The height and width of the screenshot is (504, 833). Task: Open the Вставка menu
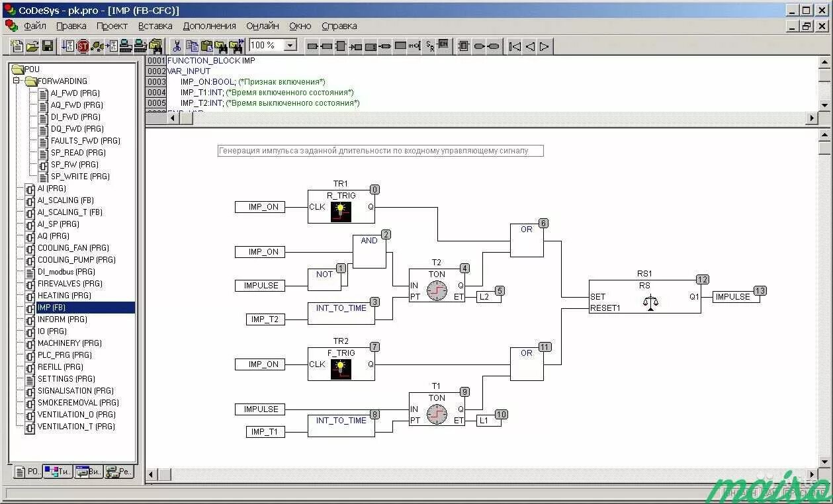click(155, 26)
